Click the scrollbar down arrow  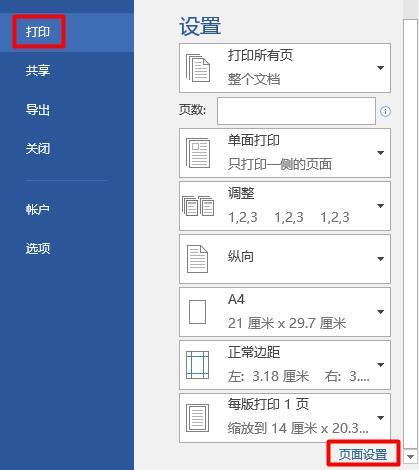tap(410, 456)
